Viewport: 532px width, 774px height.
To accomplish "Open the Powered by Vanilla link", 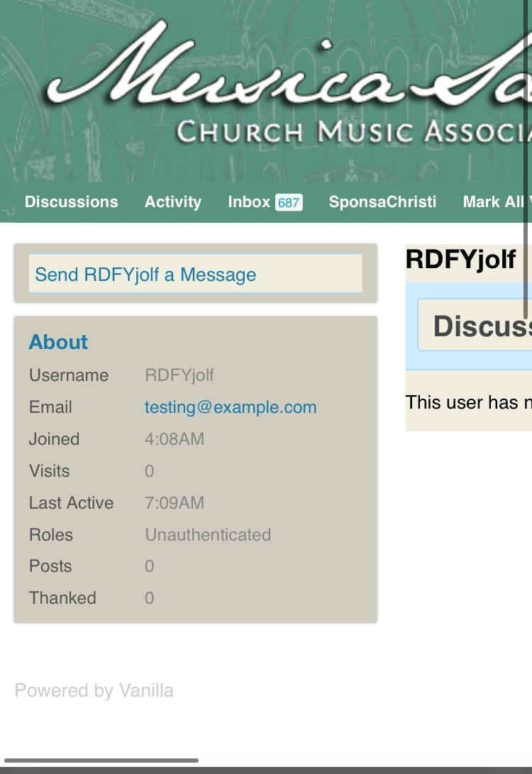I will pyautogui.click(x=94, y=690).
